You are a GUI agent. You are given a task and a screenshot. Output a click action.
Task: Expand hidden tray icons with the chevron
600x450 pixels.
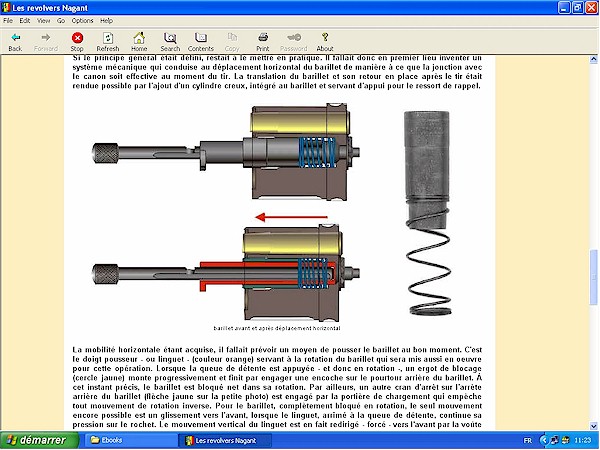543,440
